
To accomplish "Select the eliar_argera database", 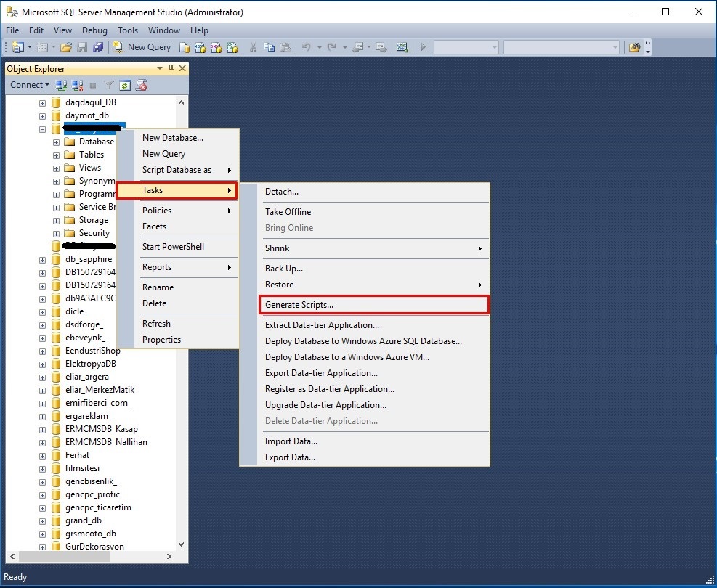I will click(x=87, y=377).
